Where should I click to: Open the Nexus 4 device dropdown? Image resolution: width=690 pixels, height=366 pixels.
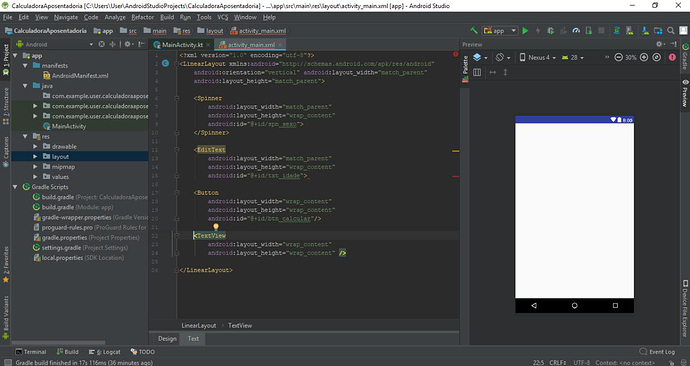537,58
